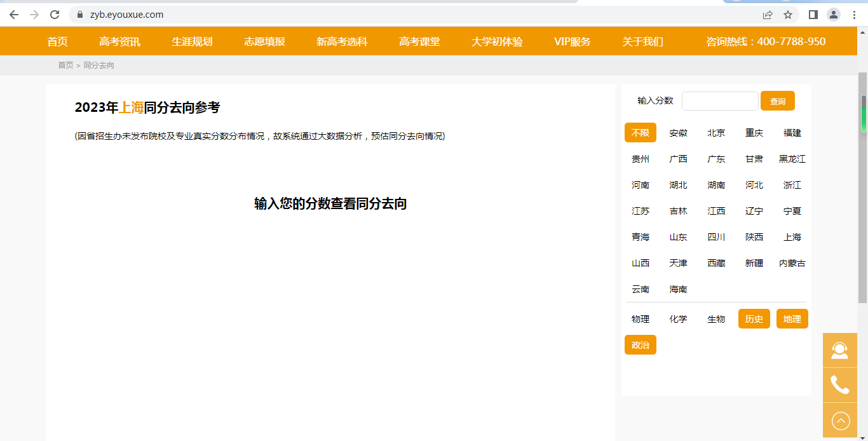Screen dimensions: 868x441
Task: Click the phone call floating icon
Action: tap(839, 385)
